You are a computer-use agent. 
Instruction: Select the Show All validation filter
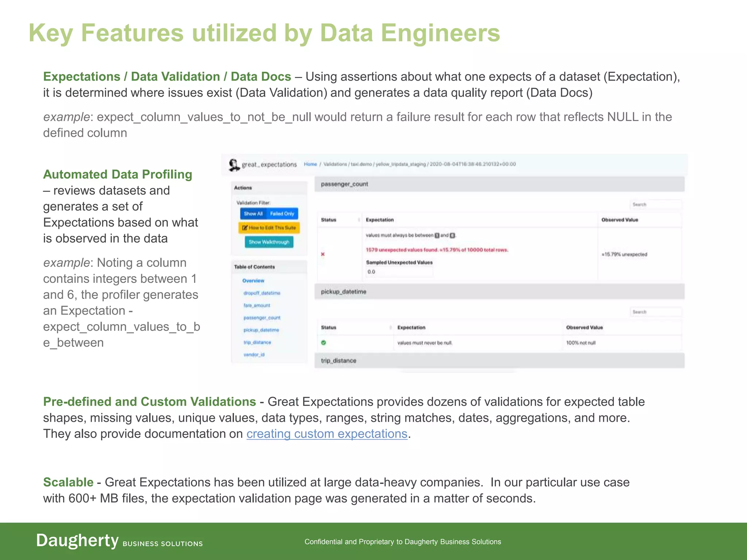pos(253,214)
